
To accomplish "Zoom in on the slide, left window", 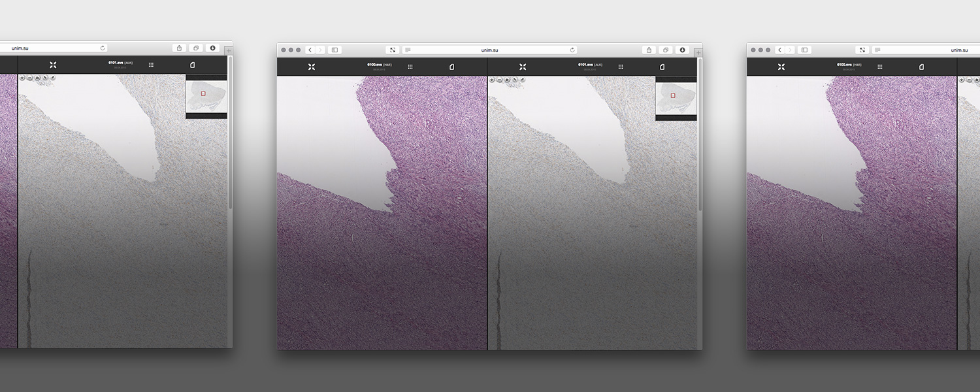I will (x=22, y=78).
